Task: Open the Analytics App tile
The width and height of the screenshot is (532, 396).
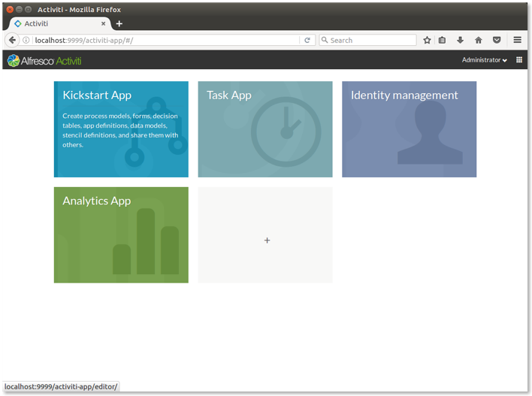Action: coord(121,234)
